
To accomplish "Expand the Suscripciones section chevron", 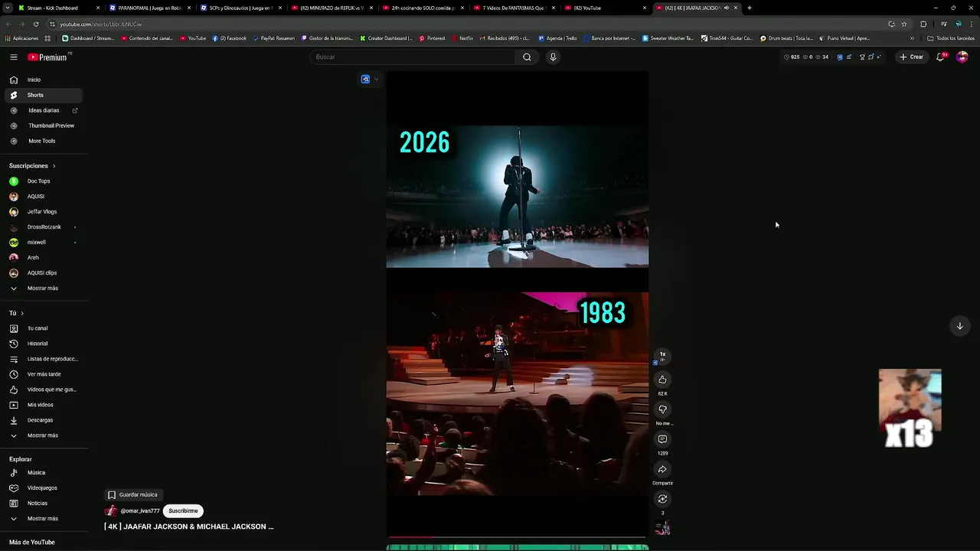I will [54, 166].
